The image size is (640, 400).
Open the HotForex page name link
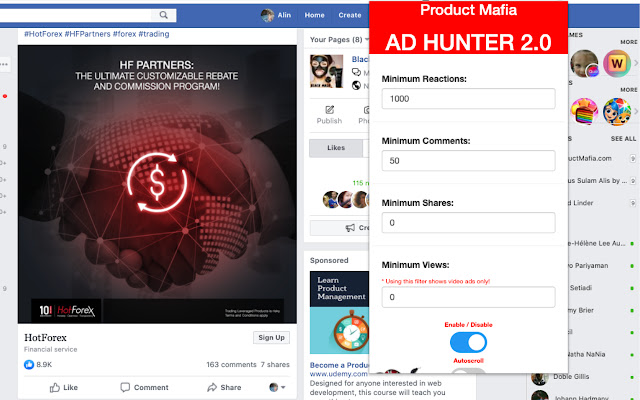(45, 338)
